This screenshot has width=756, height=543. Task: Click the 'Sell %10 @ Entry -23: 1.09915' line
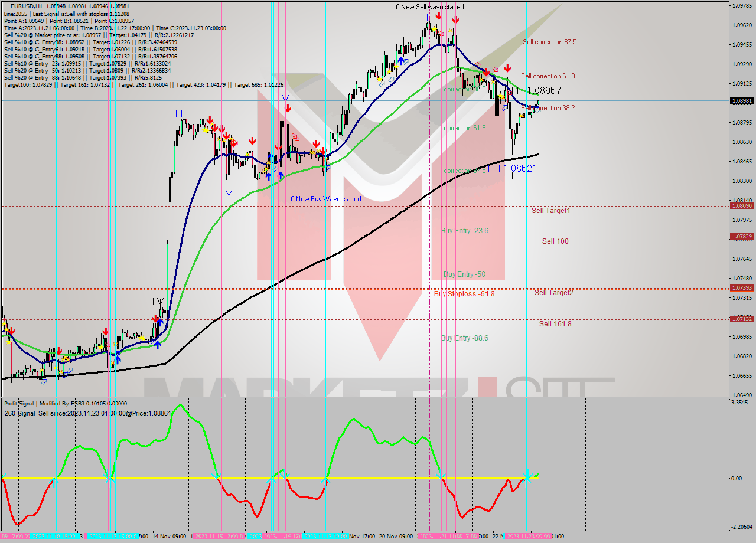87,63
